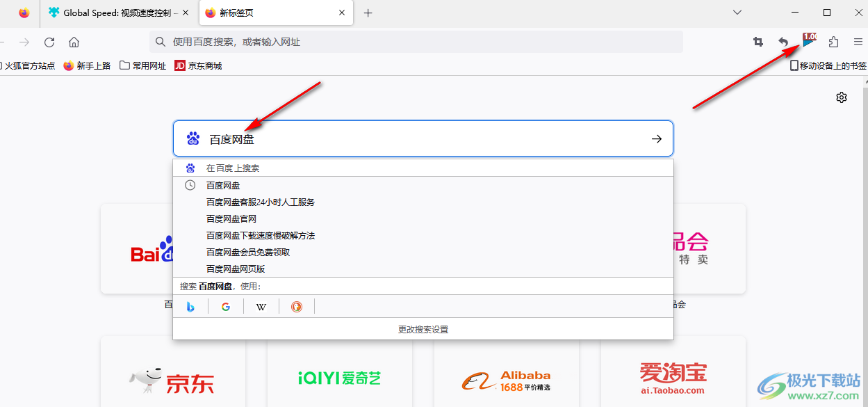Image resolution: width=868 pixels, height=407 pixels.
Task: Open the 火狐官方站点 bookmark
Action: [x=28, y=66]
